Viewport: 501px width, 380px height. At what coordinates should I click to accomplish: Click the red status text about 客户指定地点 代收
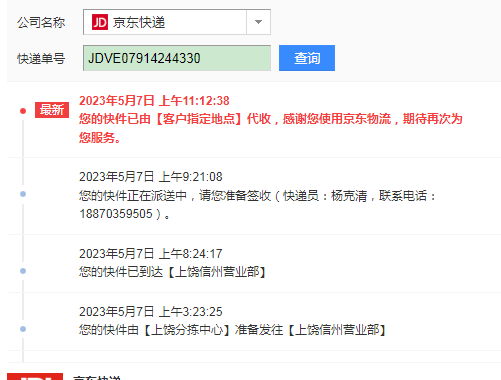tap(270, 128)
